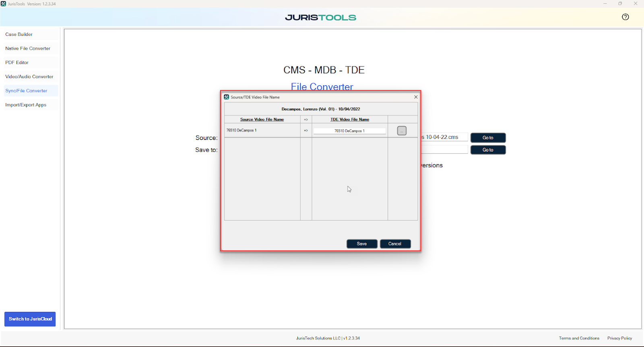
Task: Close the JurisTools main window
Action: 636,4
